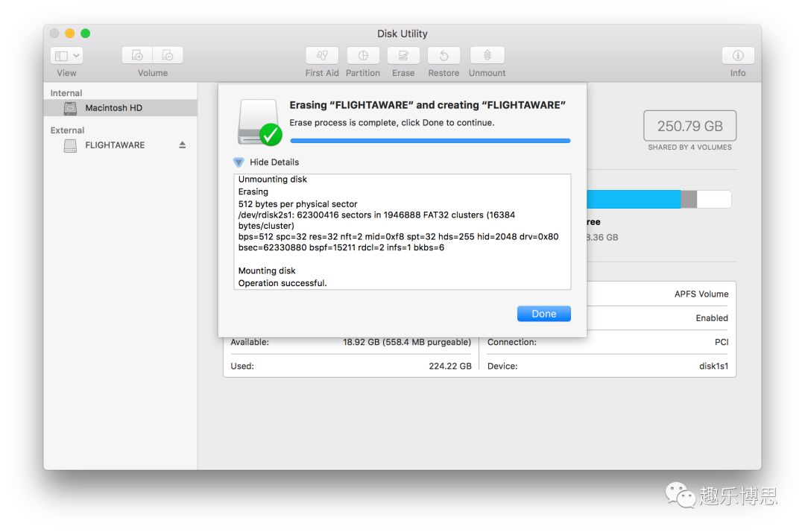Click the Done button

point(543,314)
